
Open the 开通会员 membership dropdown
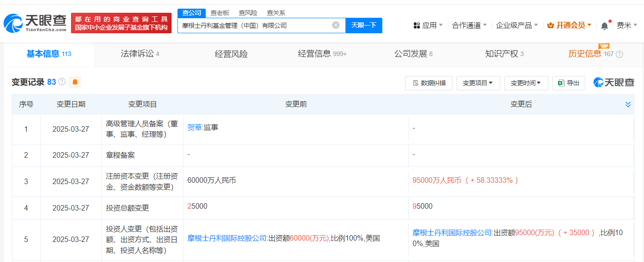click(569, 26)
